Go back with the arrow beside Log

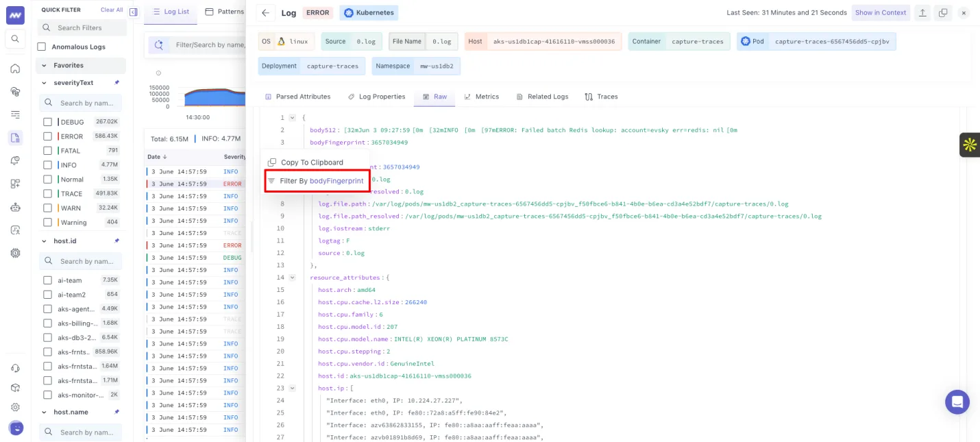pyautogui.click(x=266, y=13)
